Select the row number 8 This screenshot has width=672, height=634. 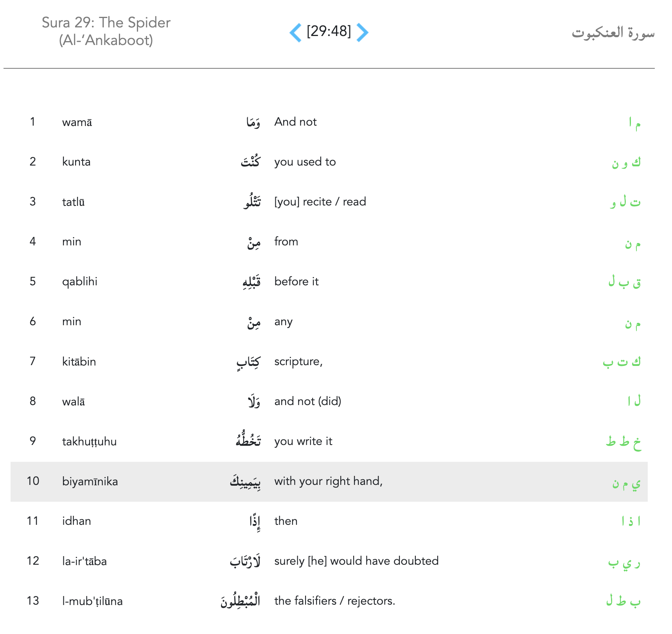point(33,402)
